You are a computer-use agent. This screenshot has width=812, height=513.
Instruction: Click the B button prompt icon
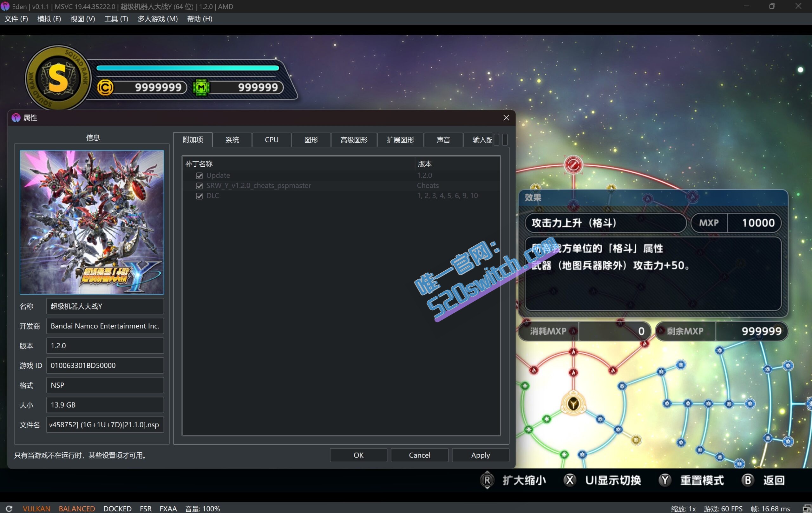click(748, 480)
